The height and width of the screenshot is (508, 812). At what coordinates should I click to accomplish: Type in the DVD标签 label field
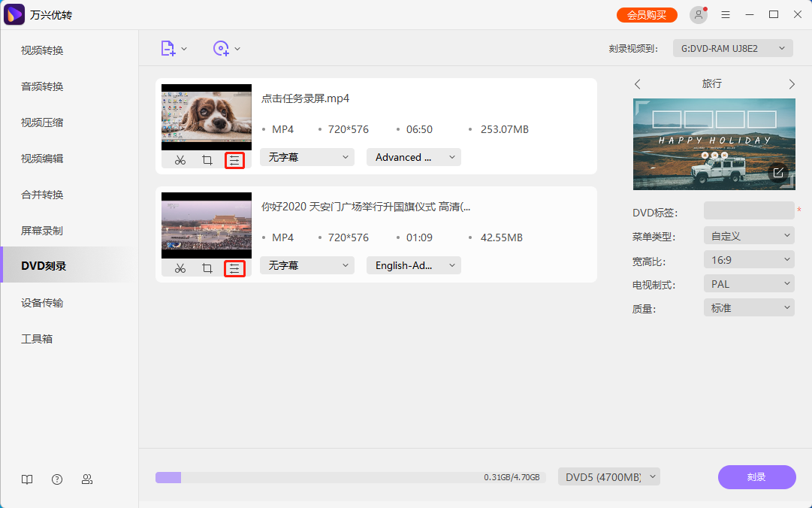tap(748, 212)
